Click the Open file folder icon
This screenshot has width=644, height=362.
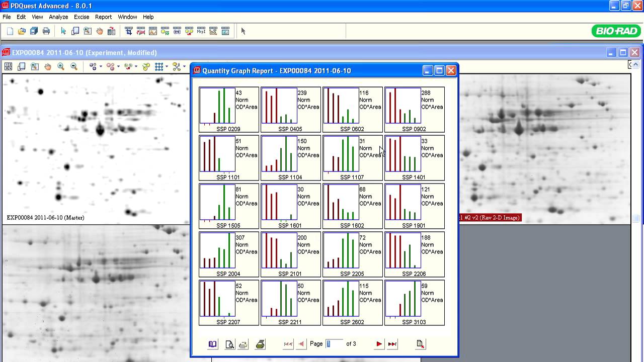coord(22,31)
